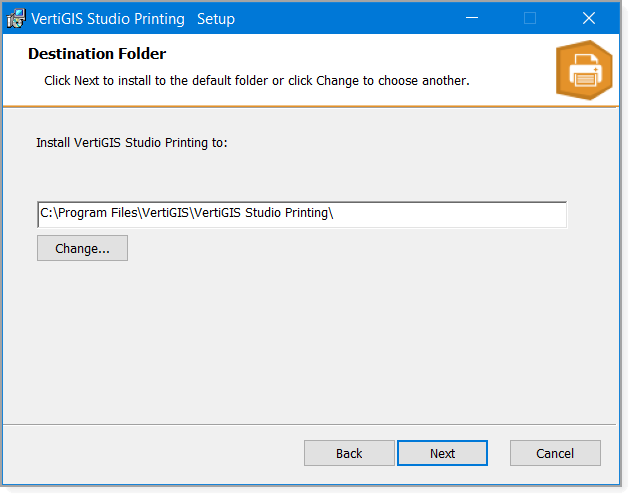
Task: Go back with the Back button
Action: 349,453
